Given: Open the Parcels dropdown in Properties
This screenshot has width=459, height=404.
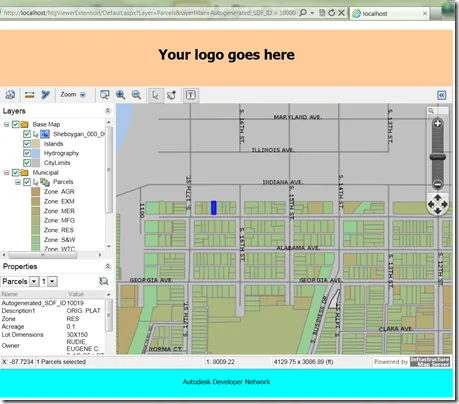Looking at the screenshot, I should coord(34,281).
